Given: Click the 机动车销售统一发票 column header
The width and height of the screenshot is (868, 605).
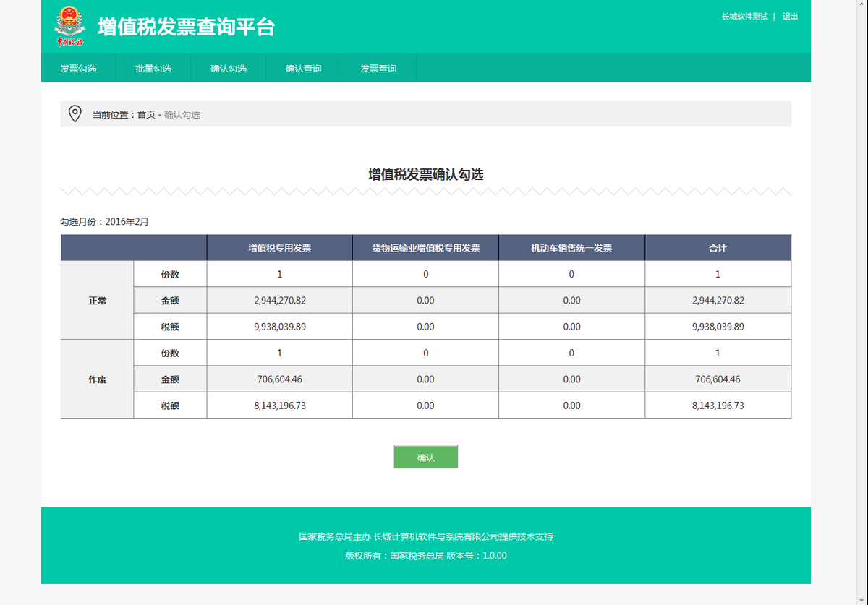Looking at the screenshot, I should [571, 247].
